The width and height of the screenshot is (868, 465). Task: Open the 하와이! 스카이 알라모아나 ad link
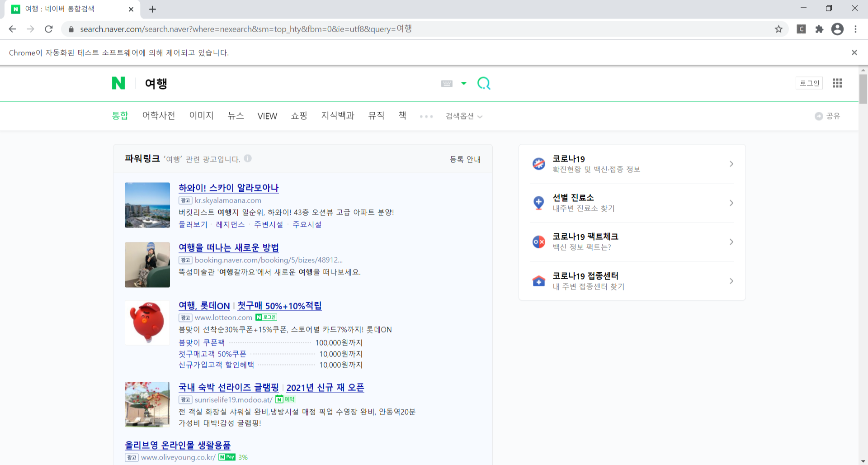point(228,188)
